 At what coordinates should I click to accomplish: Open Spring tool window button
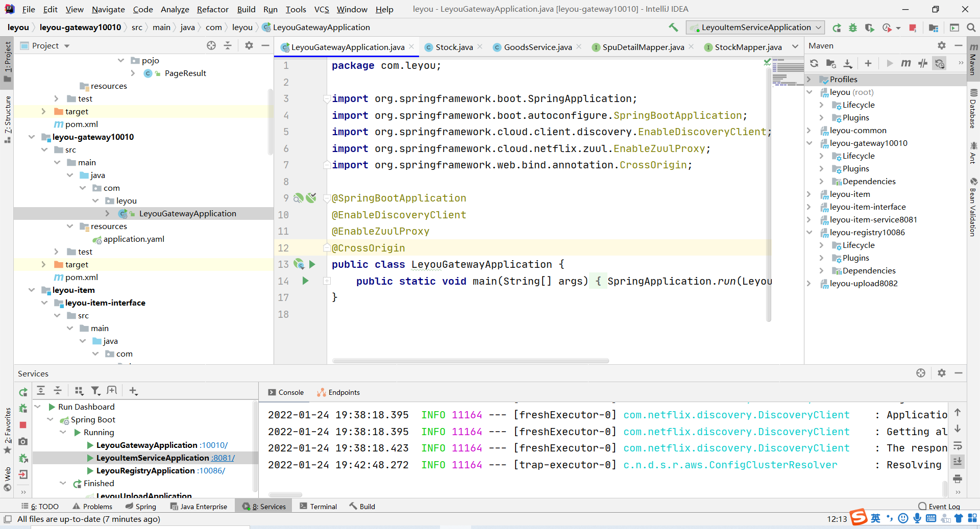tap(141, 507)
